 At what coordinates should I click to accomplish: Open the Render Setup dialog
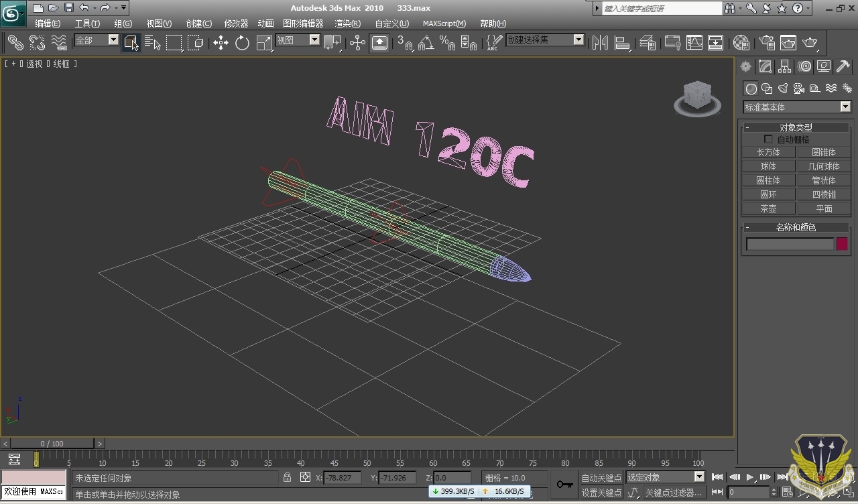765,42
